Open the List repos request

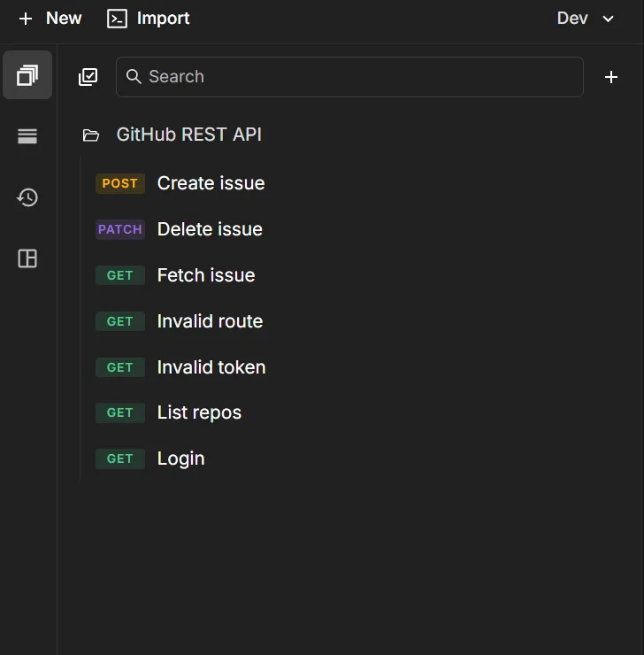(x=200, y=412)
